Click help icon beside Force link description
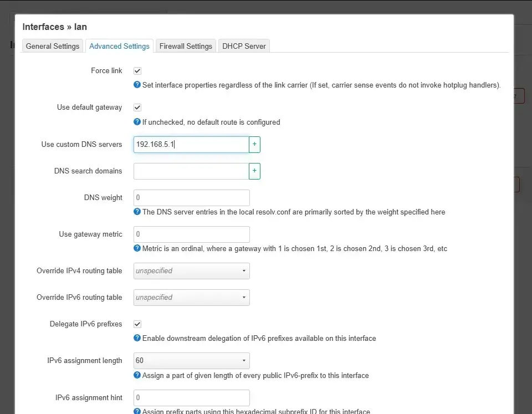532x414 pixels. (137, 85)
